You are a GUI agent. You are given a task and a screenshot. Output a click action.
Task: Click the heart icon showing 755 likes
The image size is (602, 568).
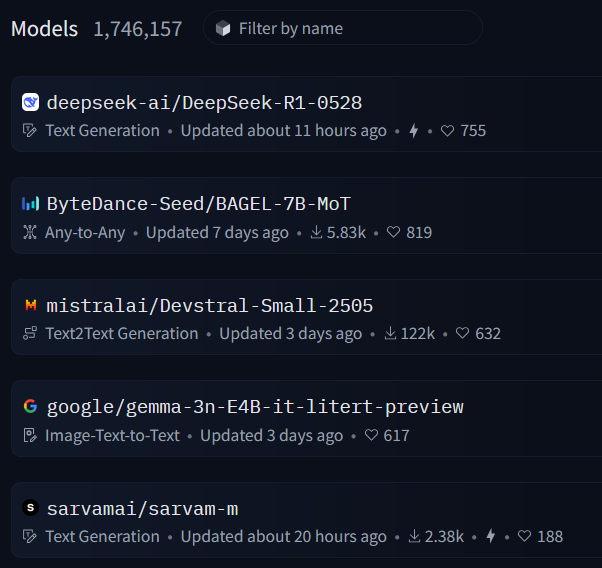pos(448,131)
